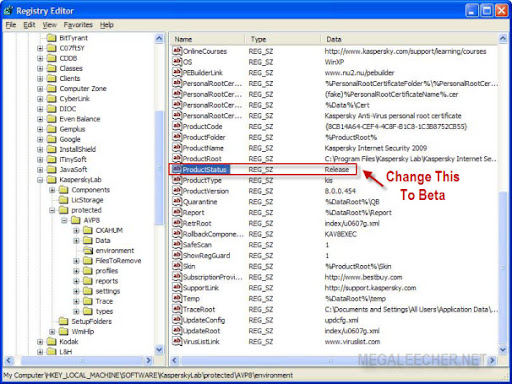Expand the CKAHUM tree node

76,230
